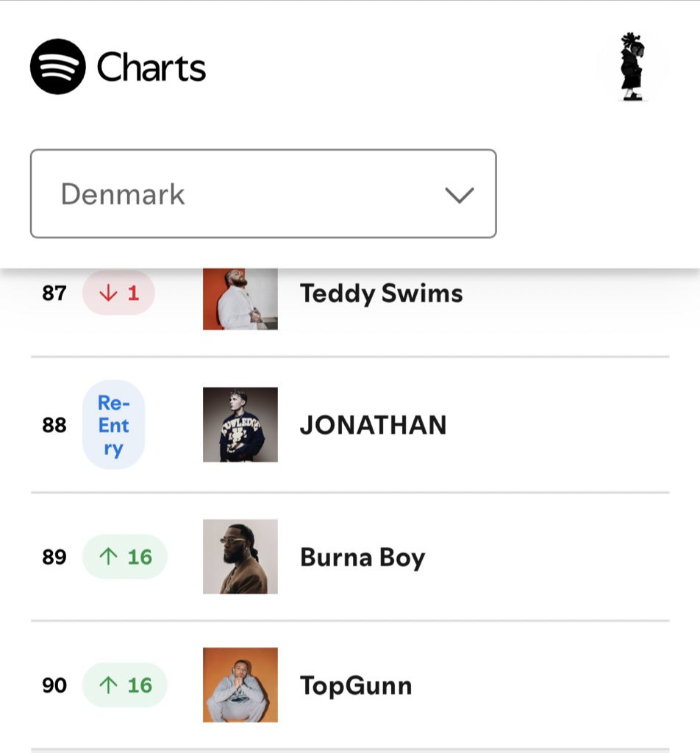Select the Burna Boy artist name
The height and width of the screenshot is (753, 700).
point(362,557)
